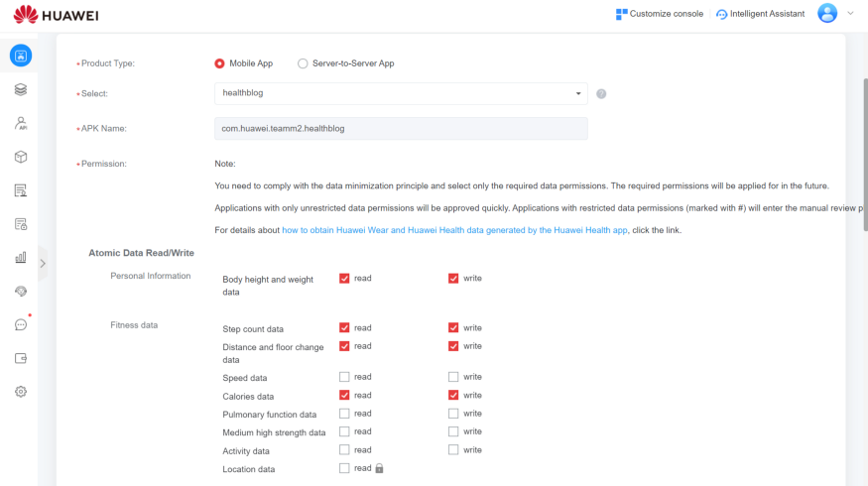Image resolution: width=868 pixels, height=486 pixels.
Task: Click the lock icon beside Location data
Action: point(379,468)
